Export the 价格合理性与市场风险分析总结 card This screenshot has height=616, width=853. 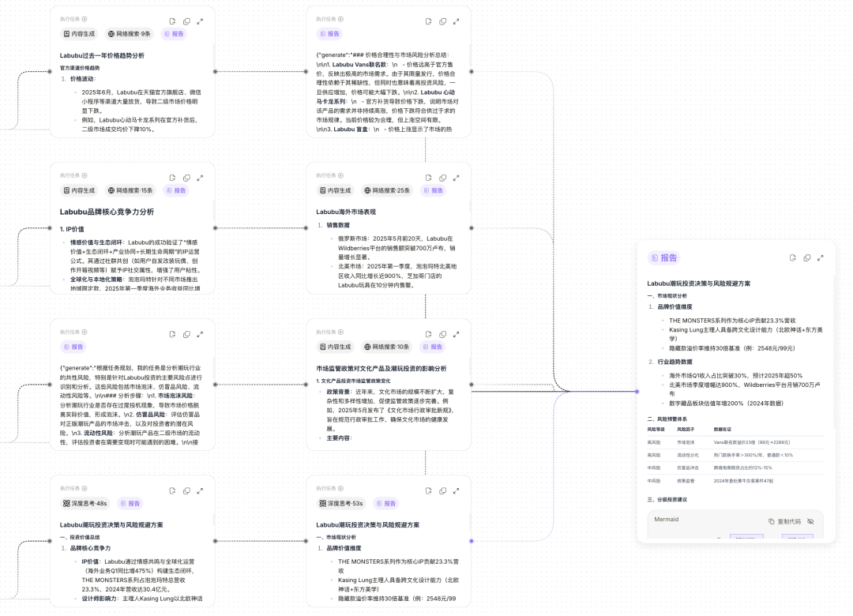(x=429, y=21)
